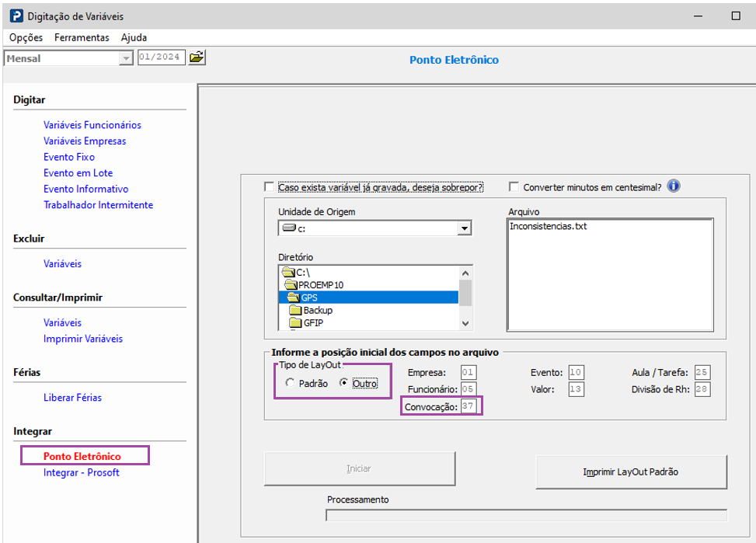Click the Funcionário position field

(x=469, y=388)
